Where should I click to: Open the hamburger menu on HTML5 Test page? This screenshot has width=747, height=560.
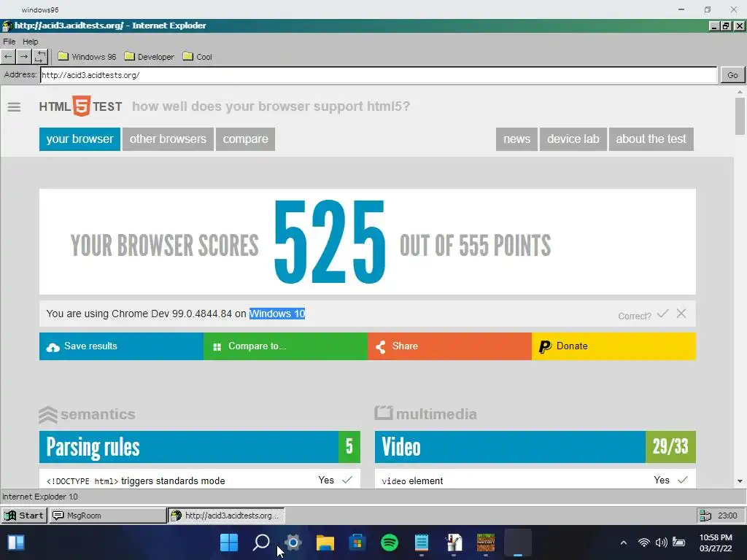click(x=14, y=107)
